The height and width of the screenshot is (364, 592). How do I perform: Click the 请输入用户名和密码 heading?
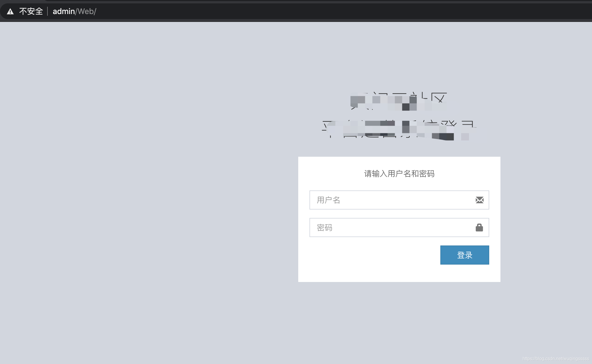click(x=399, y=174)
